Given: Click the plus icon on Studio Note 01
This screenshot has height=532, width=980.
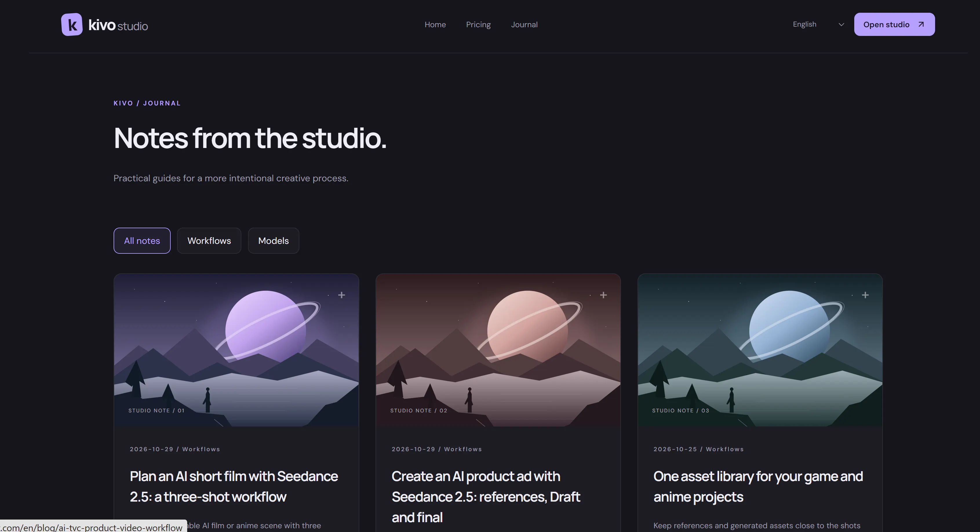Looking at the screenshot, I should coord(341,295).
